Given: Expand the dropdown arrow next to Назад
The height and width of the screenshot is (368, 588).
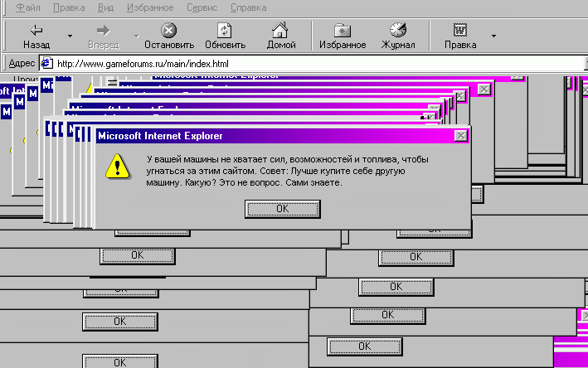Looking at the screenshot, I should 70,36.
